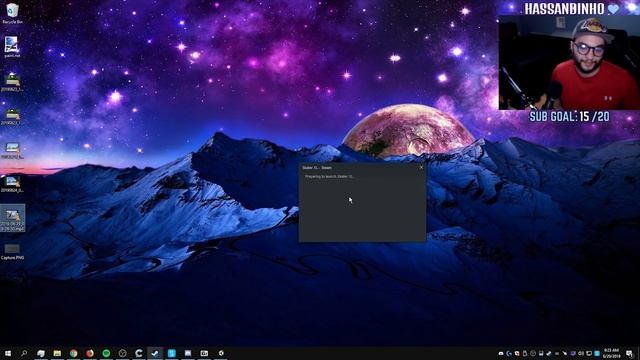
Task: Launch Google Chrome from the taskbar
Action: click(x=73, y=353)
